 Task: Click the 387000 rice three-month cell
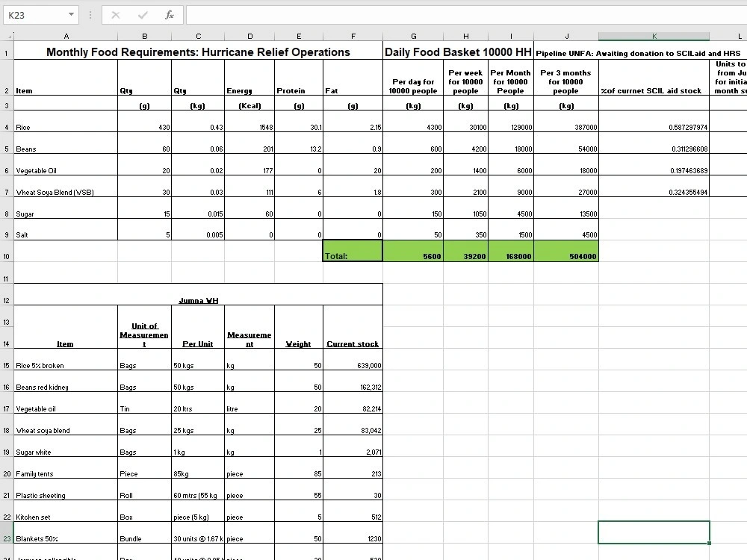[566, 122]
